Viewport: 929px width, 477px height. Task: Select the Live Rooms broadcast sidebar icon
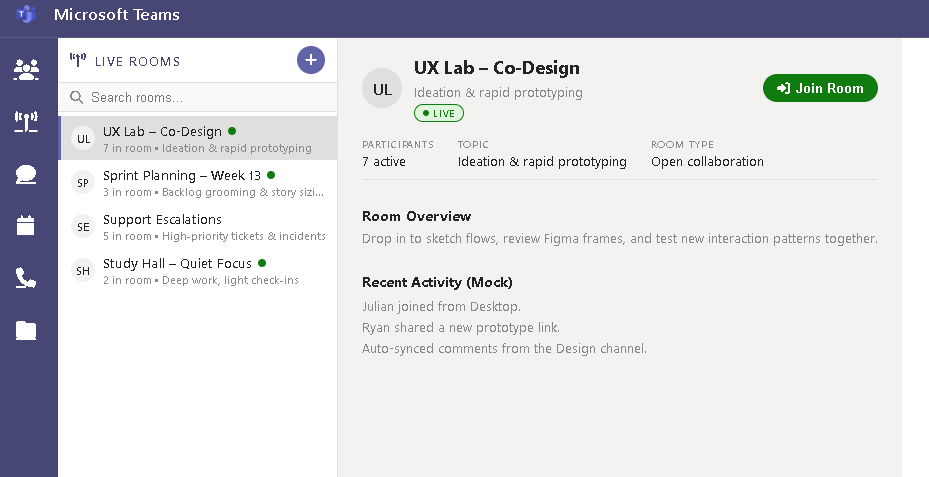[26, 122]
